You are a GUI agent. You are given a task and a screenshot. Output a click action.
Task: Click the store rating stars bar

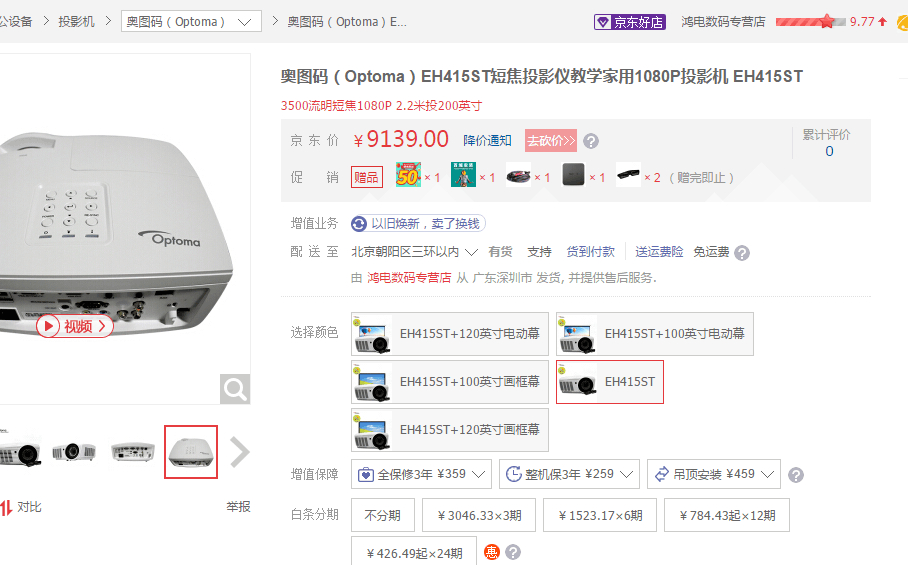point(811,21)
